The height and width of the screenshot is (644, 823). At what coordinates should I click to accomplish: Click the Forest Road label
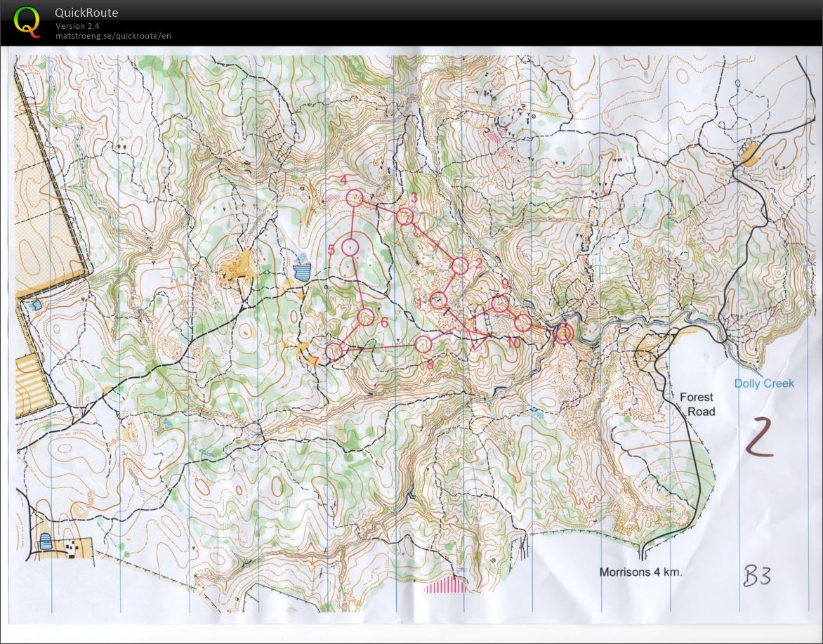(697, 404)
